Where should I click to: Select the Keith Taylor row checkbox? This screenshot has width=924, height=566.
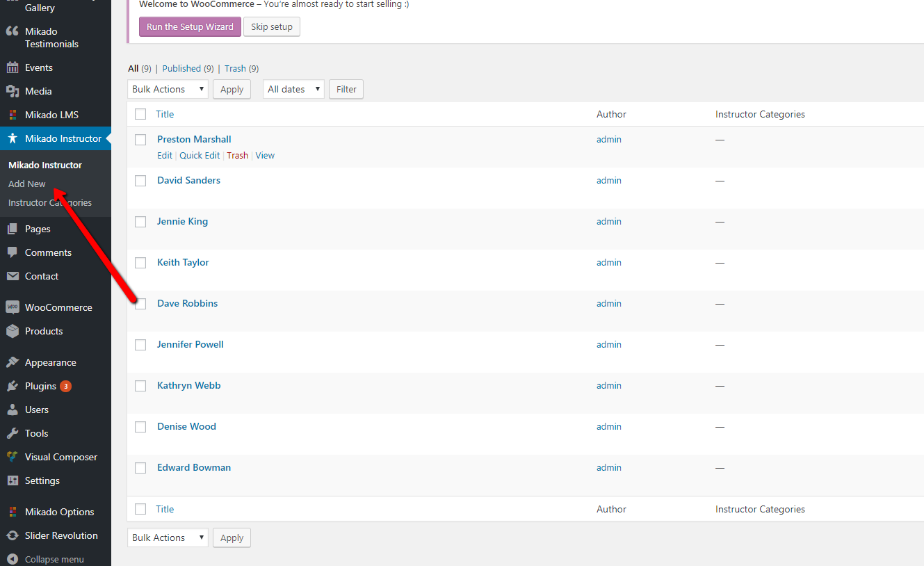140,263
